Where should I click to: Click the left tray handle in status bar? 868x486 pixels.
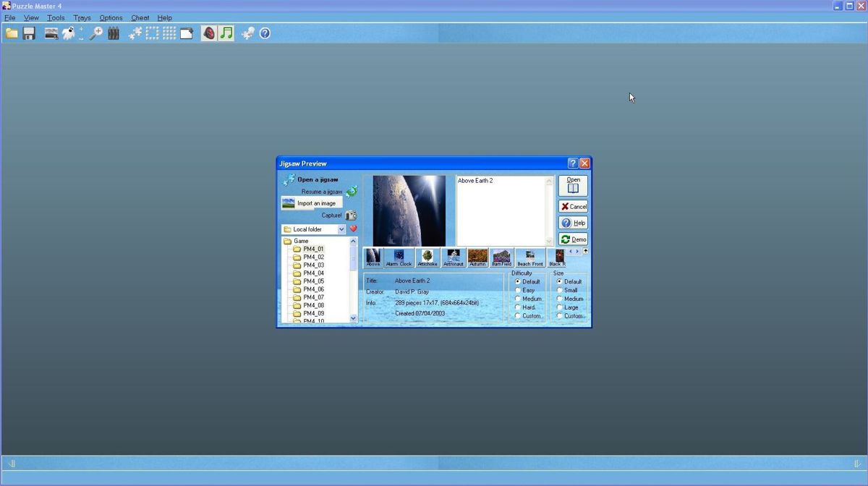click(12, 464)
